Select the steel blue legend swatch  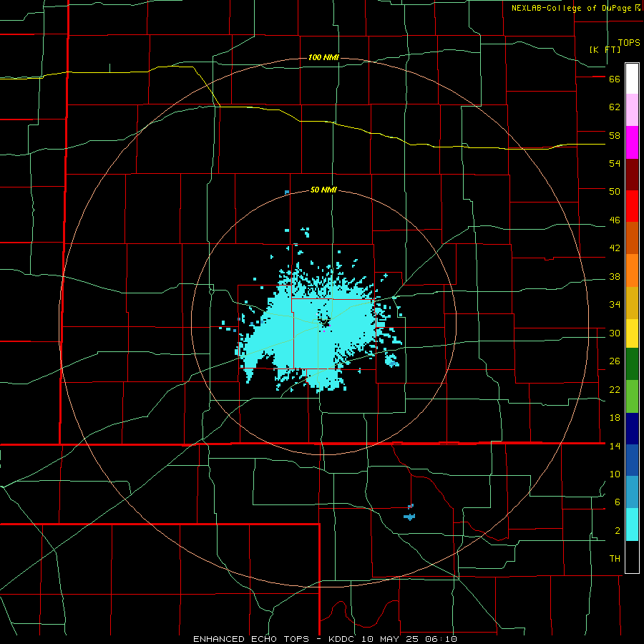click(632, 492)
